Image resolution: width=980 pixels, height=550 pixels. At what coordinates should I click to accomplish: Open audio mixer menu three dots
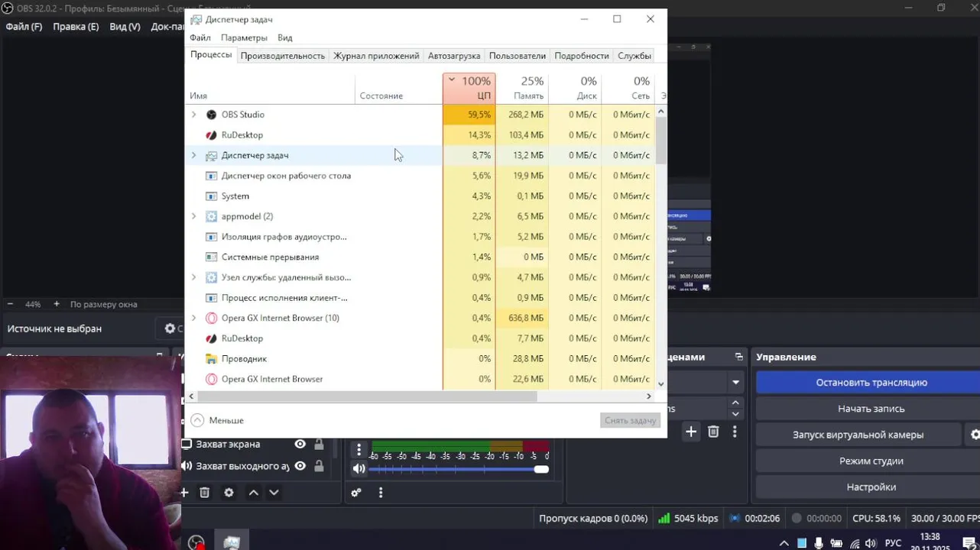(x=381, y=493)
